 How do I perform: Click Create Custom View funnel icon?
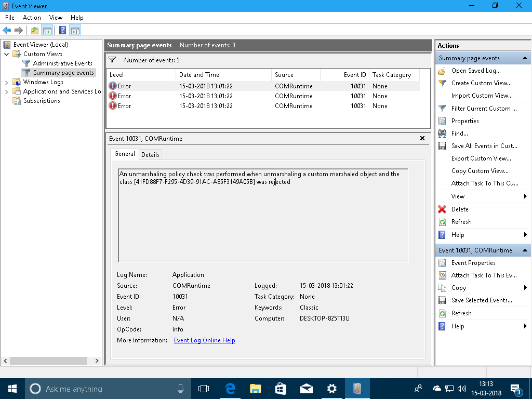click(x=442, y=83)
